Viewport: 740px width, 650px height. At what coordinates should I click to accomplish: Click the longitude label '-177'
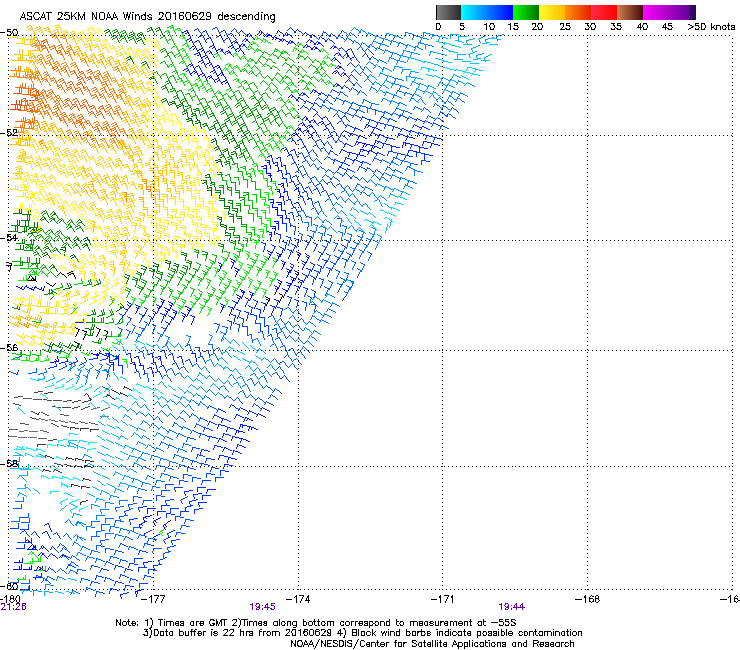coord(154,599)
